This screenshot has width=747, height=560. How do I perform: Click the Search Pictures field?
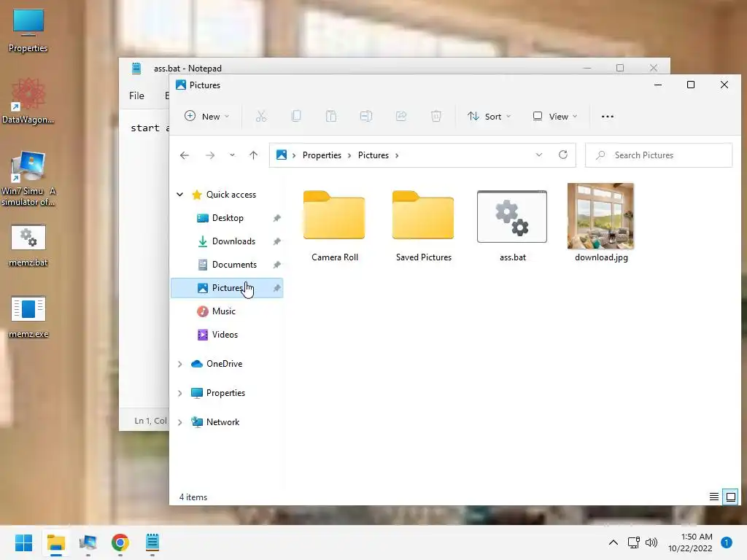(659, 155)
